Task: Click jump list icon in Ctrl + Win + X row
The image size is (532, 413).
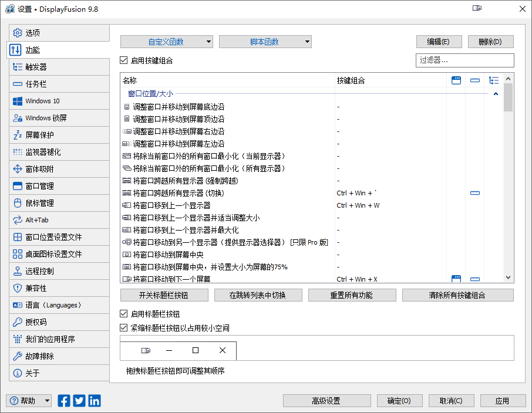Action: [474, 279]
